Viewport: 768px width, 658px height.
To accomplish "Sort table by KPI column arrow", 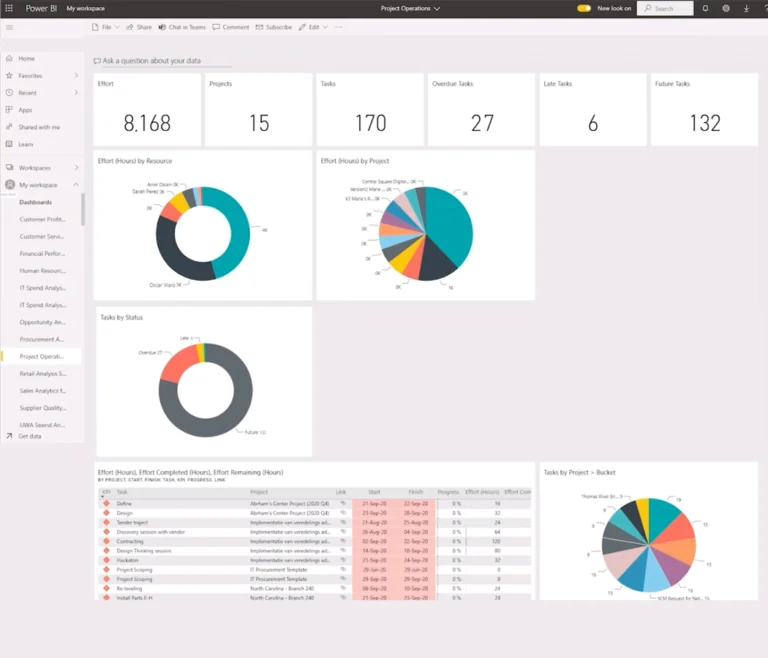I will click(103, 497).
